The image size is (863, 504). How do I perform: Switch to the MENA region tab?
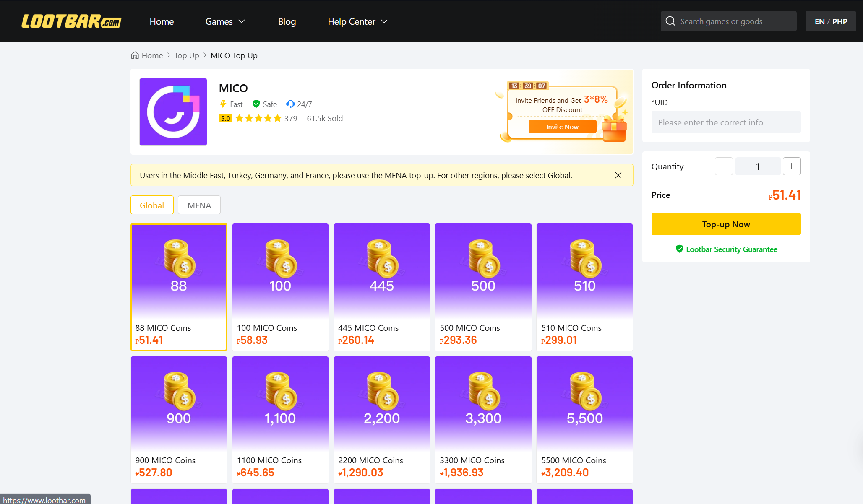(x=199, y=205)
